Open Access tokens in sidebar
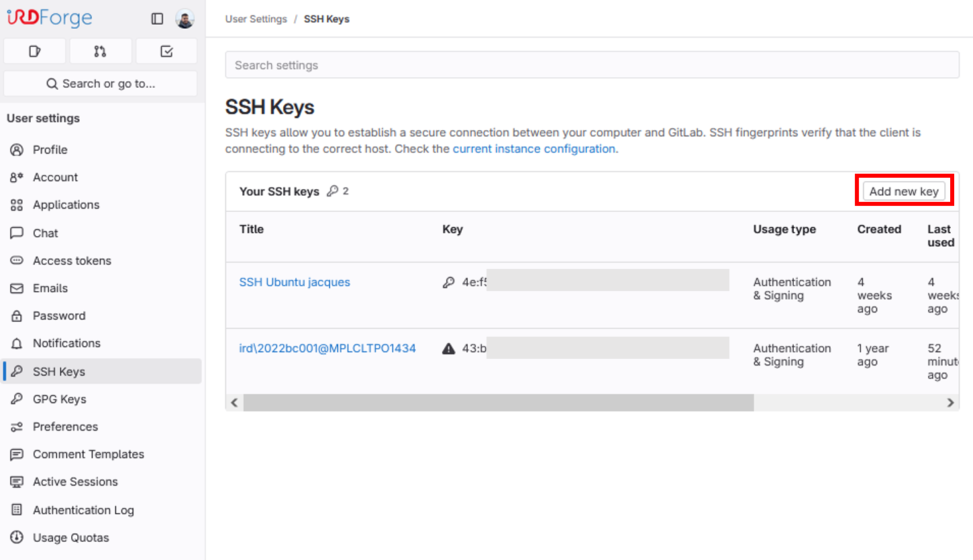Screen dimensions: 973x560 click(x=72, y=261)
